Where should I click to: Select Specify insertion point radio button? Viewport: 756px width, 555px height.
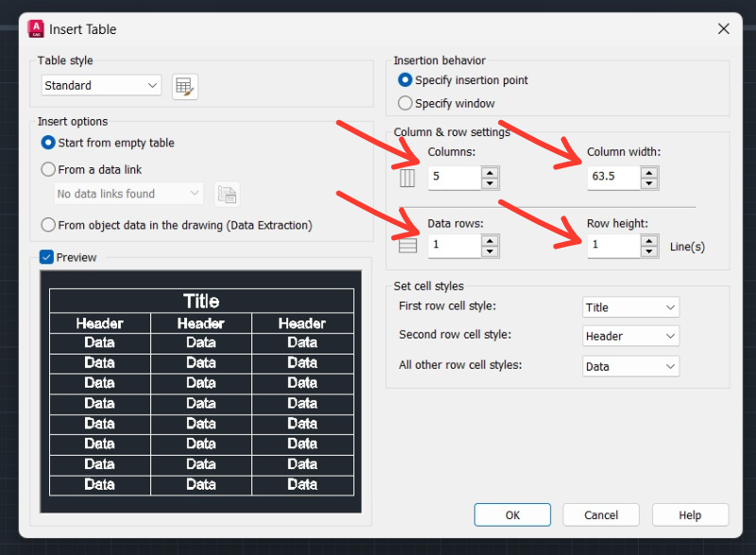click(405, 79)
